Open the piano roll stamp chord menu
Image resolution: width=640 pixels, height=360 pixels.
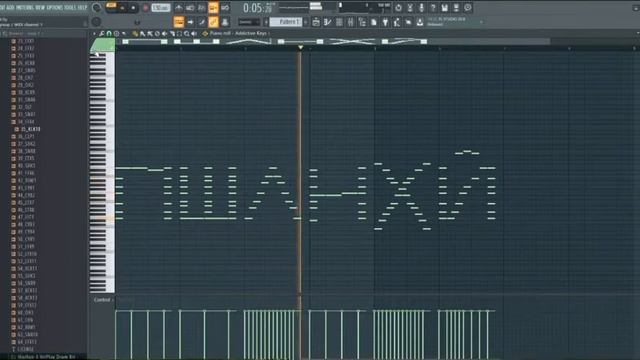click(x=117, y=33)
